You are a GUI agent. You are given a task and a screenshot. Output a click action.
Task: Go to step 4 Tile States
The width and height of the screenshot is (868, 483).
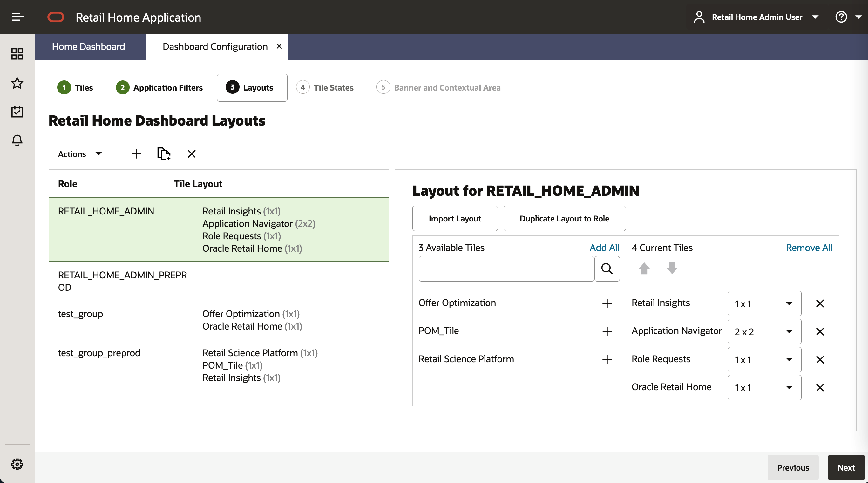325,88
